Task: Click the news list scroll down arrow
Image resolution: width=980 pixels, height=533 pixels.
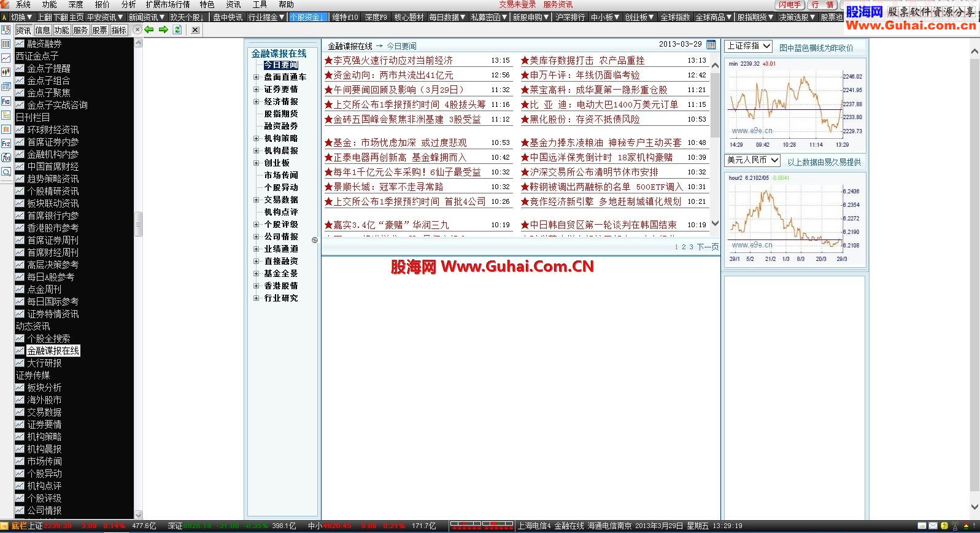Action: pos(715,224)
